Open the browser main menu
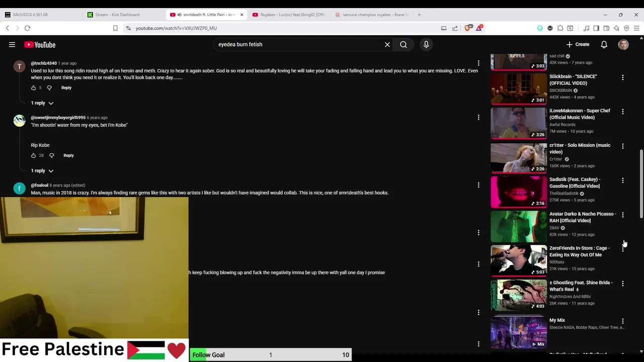Screen dimensions: 644x362 (636, 28)
